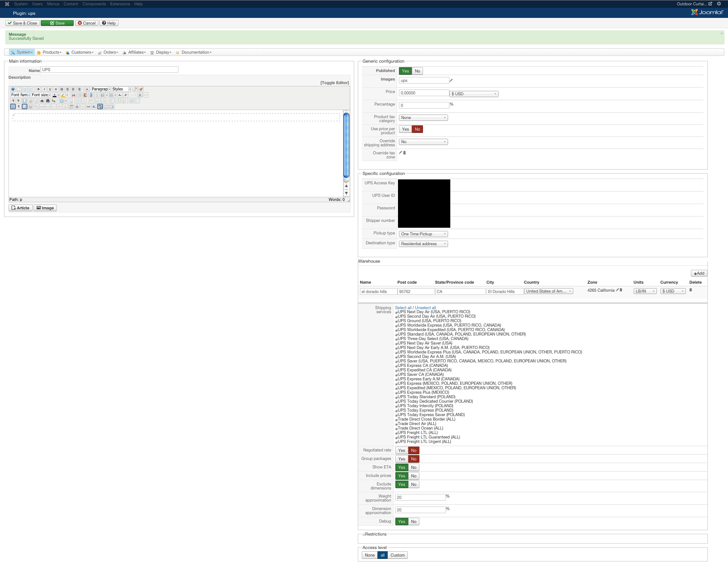Open the Extensions menu in top bar
The image size is (728, 583).
(x=120, y=4)
